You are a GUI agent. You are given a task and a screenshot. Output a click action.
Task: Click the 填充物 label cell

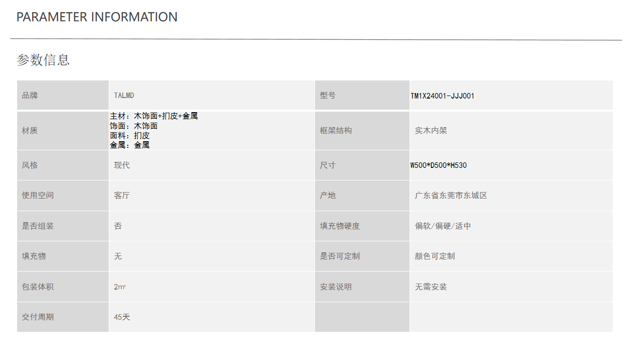[63, 256]
